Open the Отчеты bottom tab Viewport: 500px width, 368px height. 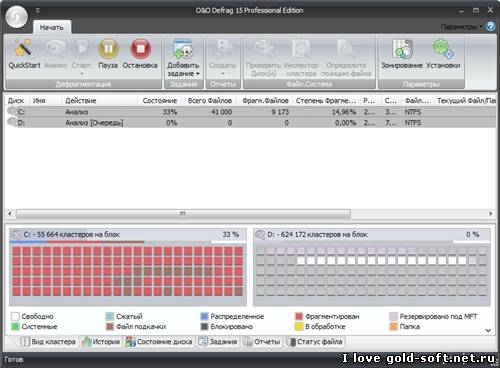(262, 342)
